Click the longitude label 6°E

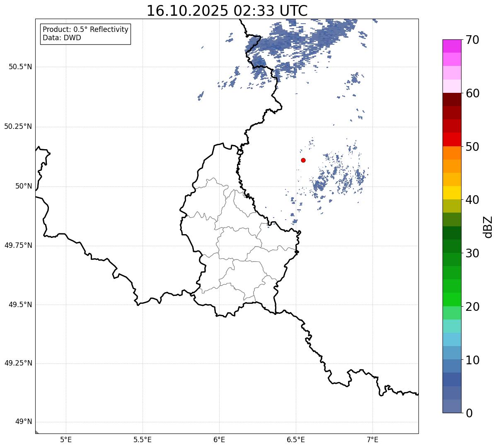(x=219, y=439)
